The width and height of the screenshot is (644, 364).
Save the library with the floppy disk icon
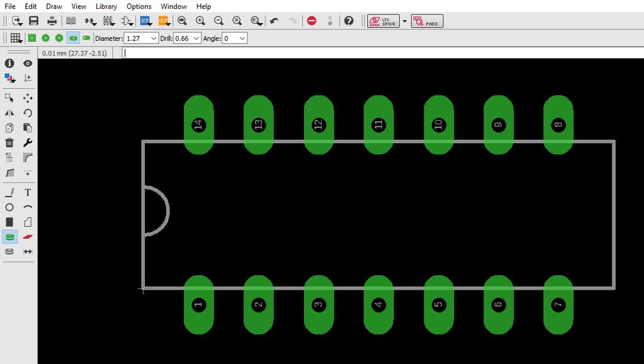click(33, 21)
